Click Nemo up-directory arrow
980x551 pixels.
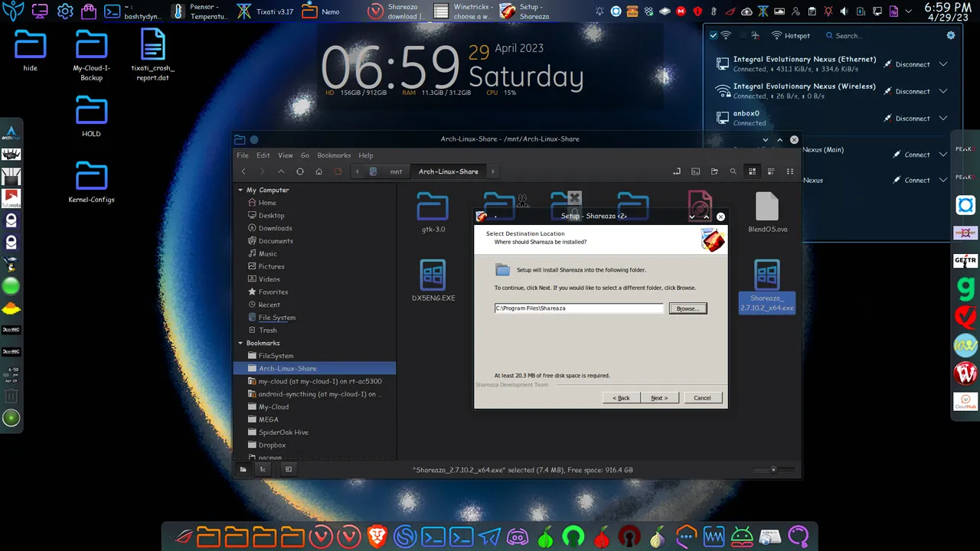tap(281, 171)
